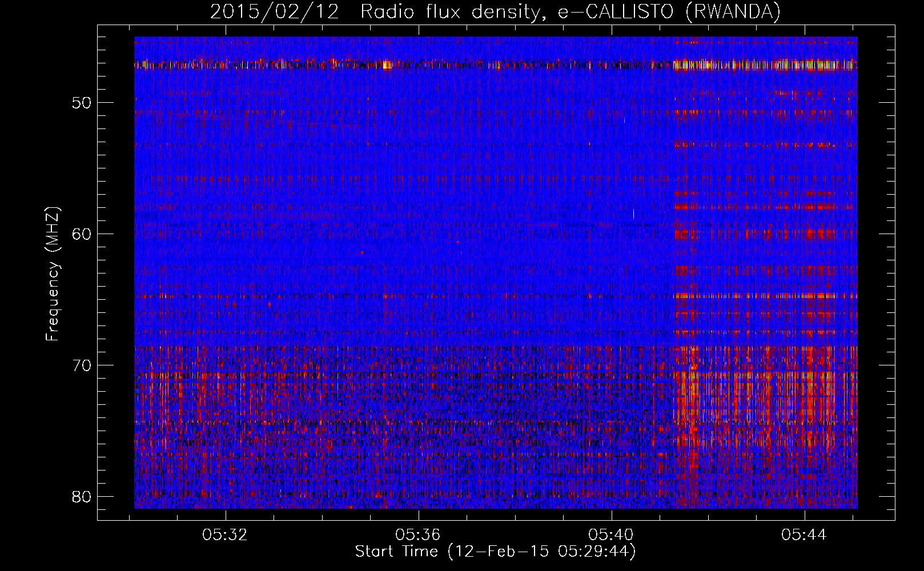Click the '05:40' time tick label

tap(611, 535)
